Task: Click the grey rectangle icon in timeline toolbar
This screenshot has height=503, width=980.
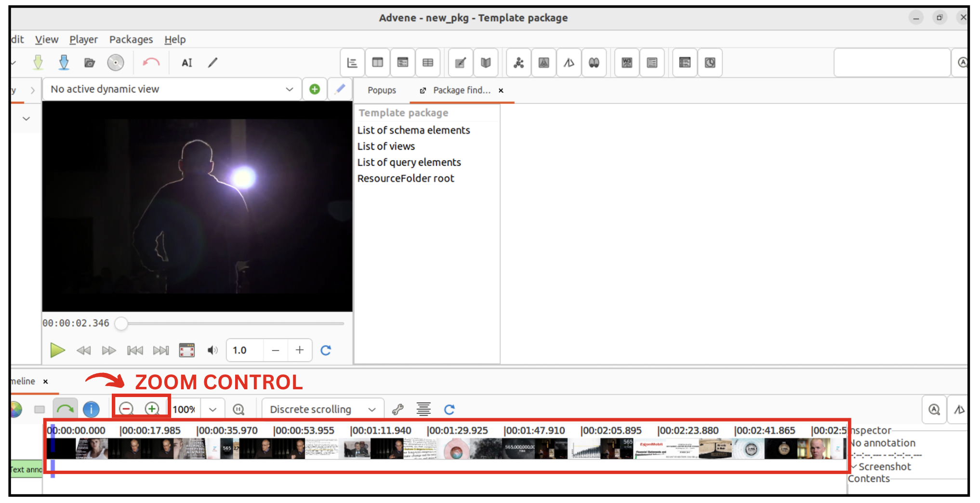Action: click(x=40, y=410)
